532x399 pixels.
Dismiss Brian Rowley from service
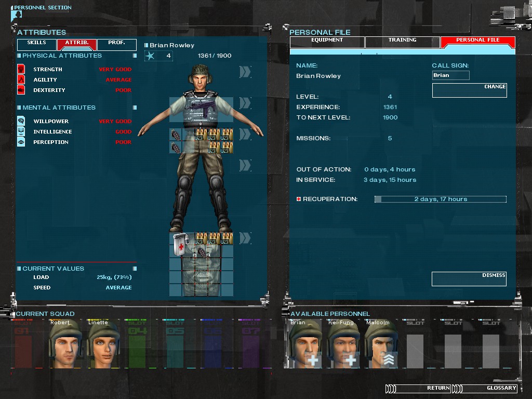tap(469, 279)
